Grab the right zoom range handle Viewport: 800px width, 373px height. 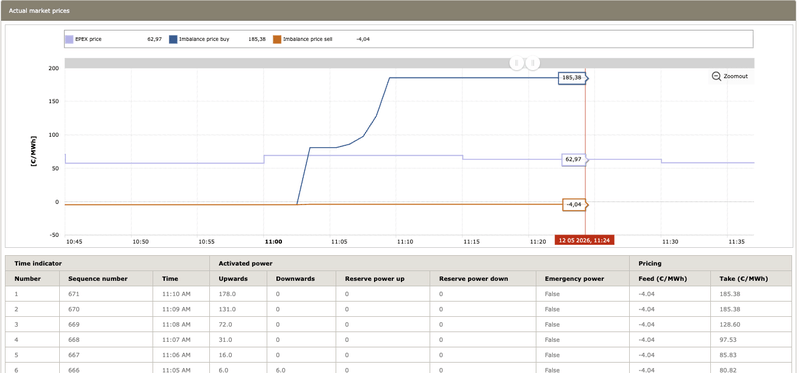point(532,63)
